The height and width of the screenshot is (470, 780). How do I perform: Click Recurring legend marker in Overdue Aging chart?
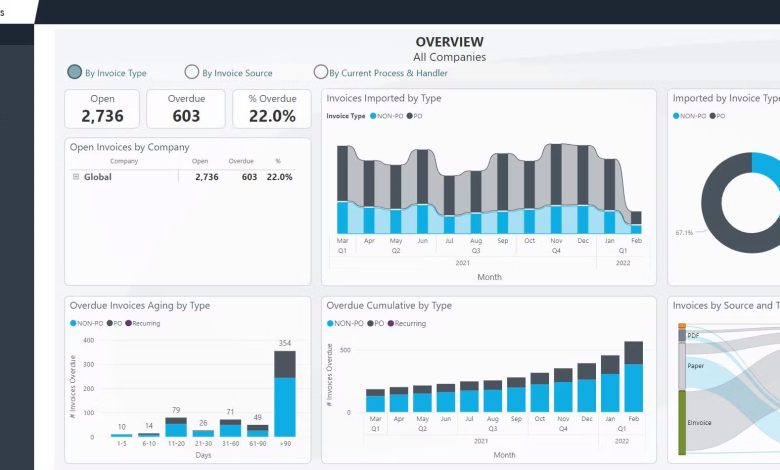pyautogui.click(x=129, y=324)
